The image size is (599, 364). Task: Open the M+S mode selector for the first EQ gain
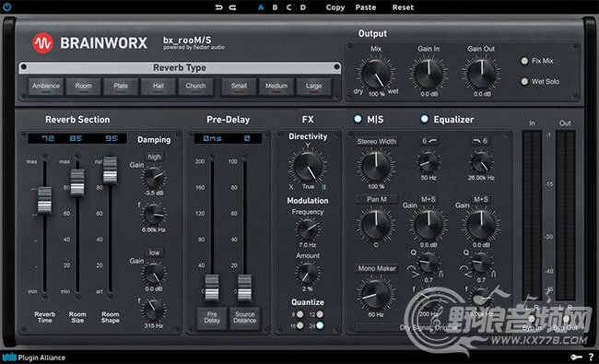point(429,199)
